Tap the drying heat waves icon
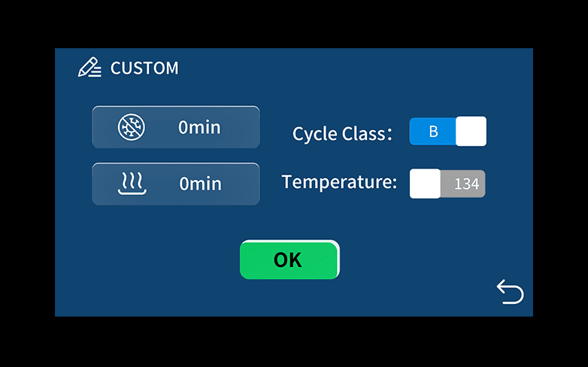Viewport: 588px width, 367px height. coord(132,183)
